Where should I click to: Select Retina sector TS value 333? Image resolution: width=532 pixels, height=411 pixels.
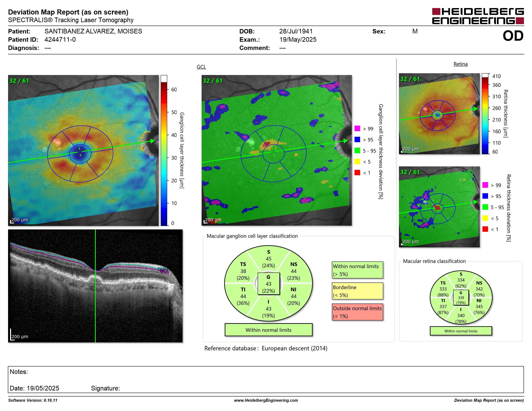[443, 289]
